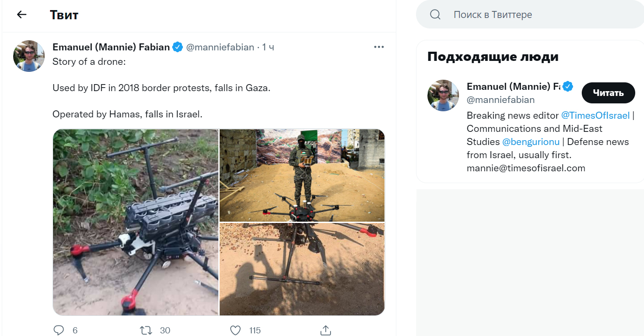This screenshot has width=644, height=336.
Task: Open the bottom-right drone on sand photo
Action: [302, 269]
